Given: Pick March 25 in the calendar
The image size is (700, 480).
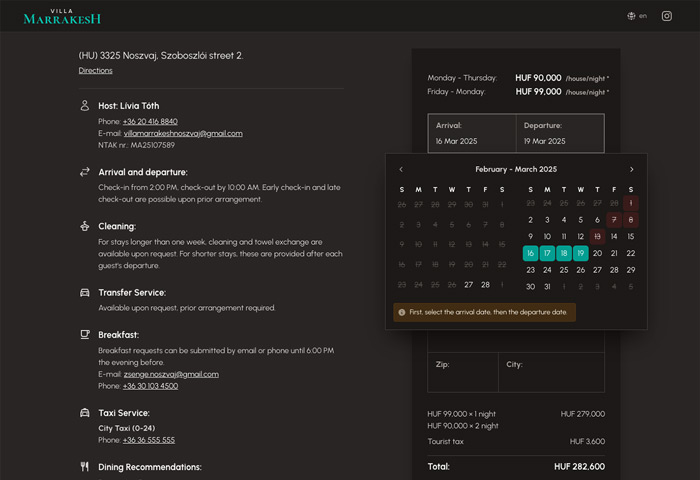Looking at the screenshot, I should [x=563, y=270].
